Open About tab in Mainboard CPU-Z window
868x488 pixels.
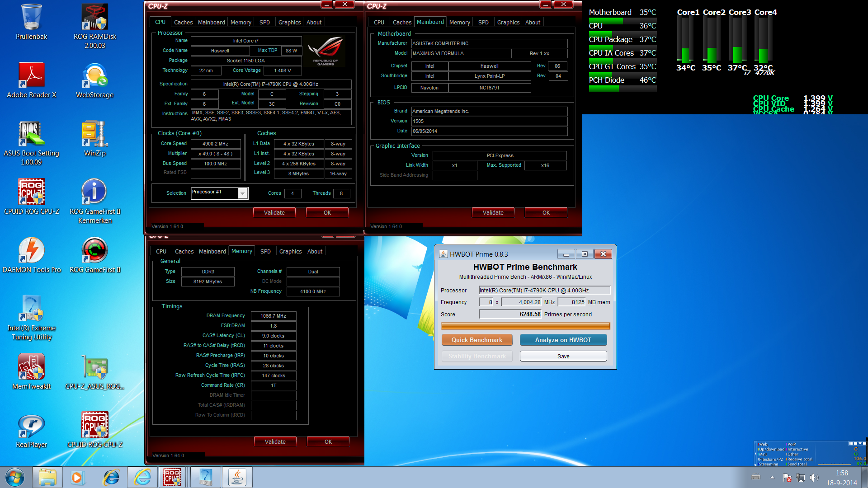click(x=533, y=22)
